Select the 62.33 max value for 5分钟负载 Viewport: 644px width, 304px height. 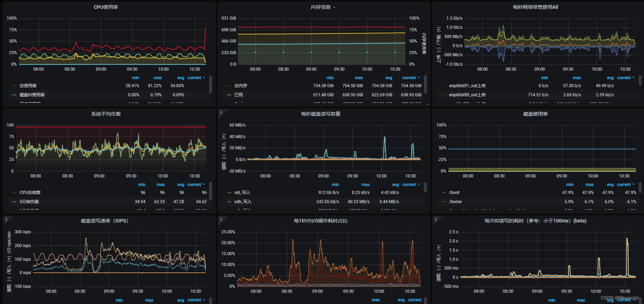click(x=159, y=202)
